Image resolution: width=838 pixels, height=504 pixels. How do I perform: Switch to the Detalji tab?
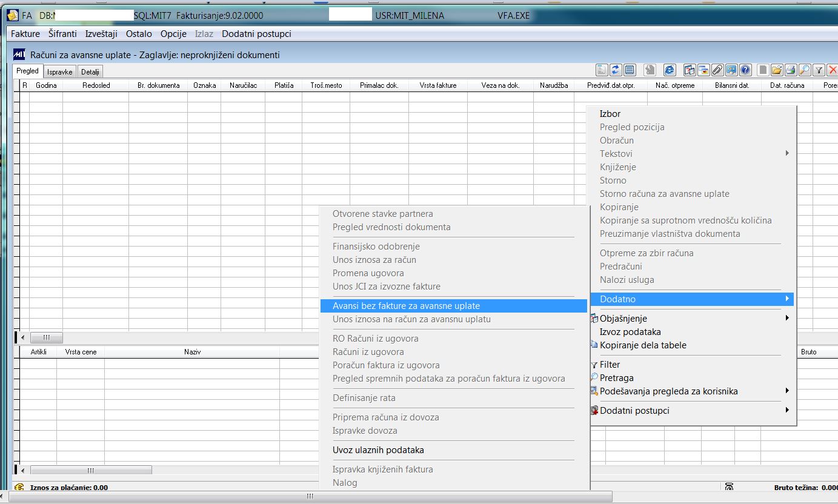[90, 71]
